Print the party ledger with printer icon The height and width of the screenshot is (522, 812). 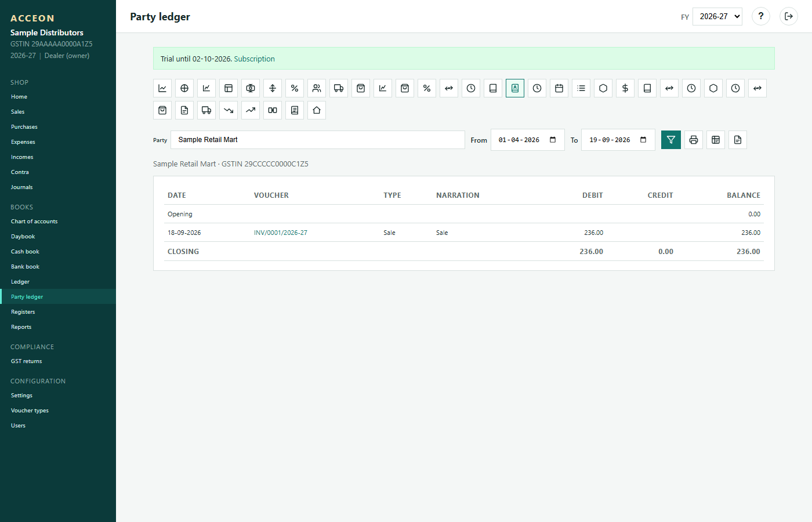click(694, 140)
